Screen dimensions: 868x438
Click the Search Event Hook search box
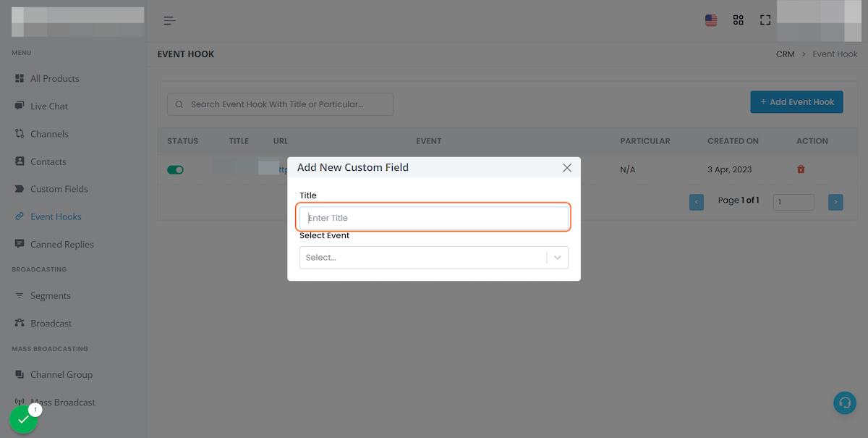(x=281, y=104)
